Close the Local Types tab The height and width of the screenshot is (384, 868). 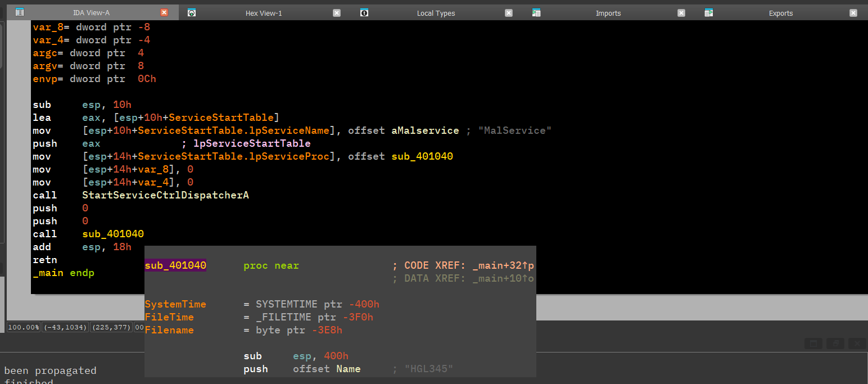509,13
